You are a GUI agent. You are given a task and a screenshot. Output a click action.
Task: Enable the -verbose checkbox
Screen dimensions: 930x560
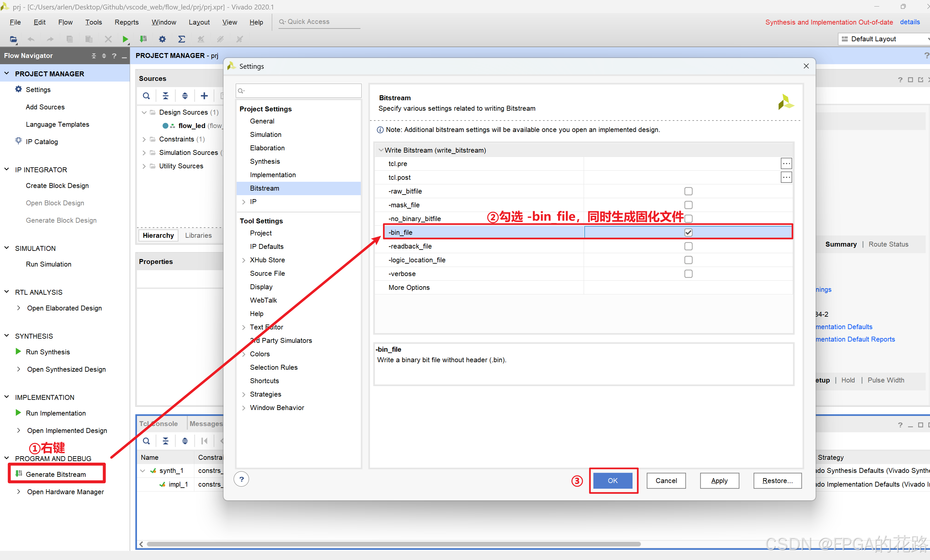click(x=688, y=274)
